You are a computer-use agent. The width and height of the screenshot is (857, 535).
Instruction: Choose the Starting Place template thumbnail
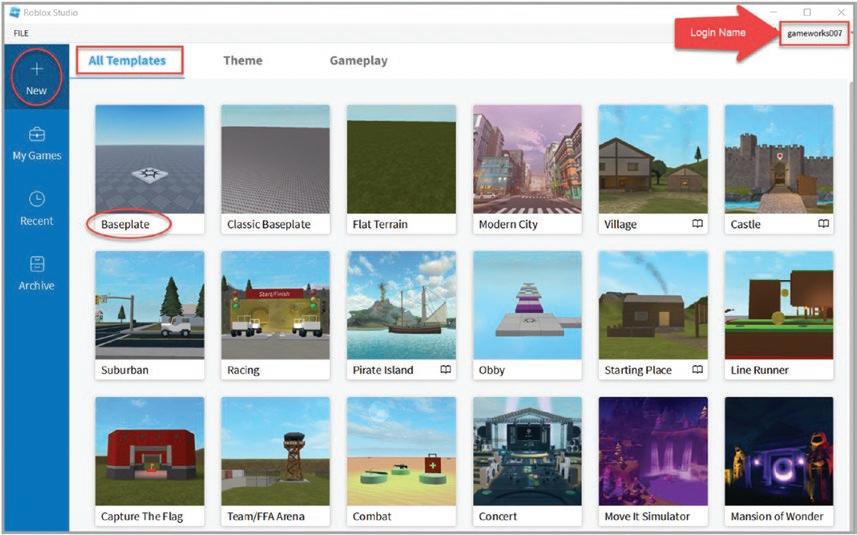pyautogui.click(x=653, y=305)
